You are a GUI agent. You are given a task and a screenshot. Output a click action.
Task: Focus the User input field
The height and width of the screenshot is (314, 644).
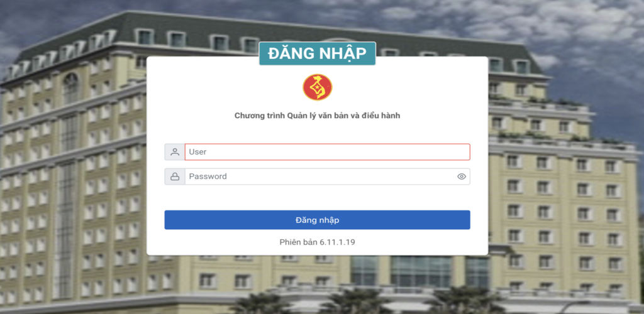tap(327, 152)
